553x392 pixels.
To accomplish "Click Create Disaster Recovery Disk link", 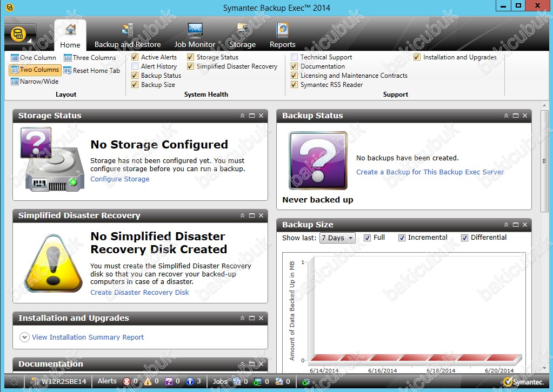I will (139, 292).
